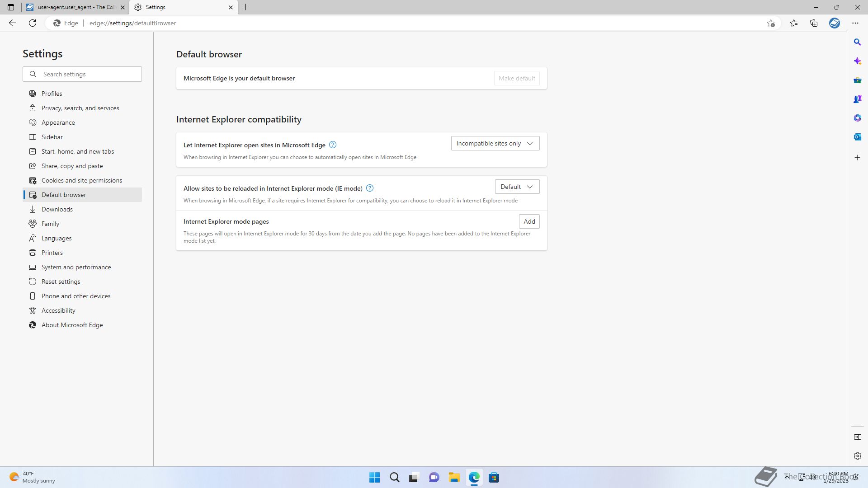868x488 pixels.
Task: Focus the Search settings field
Action: click(82, 74)
